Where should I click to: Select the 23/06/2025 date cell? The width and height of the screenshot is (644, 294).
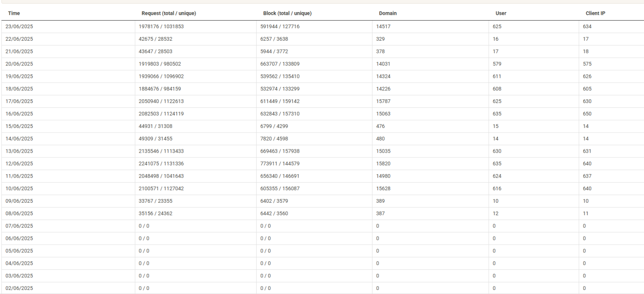point(19,26)
